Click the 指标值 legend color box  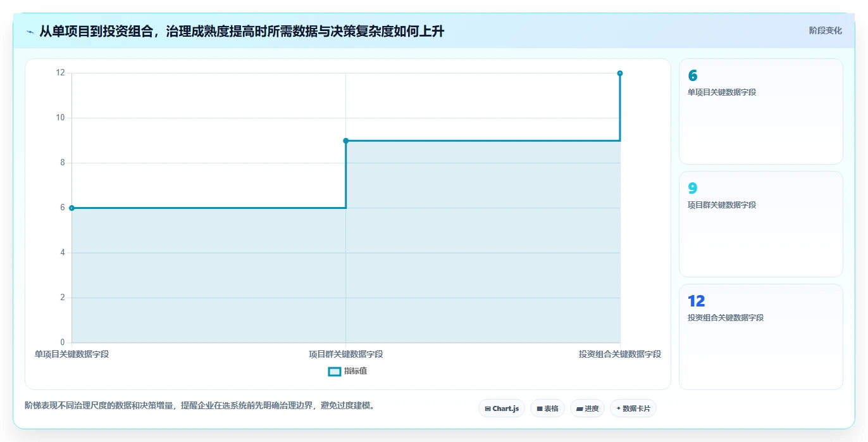(335, 371)
